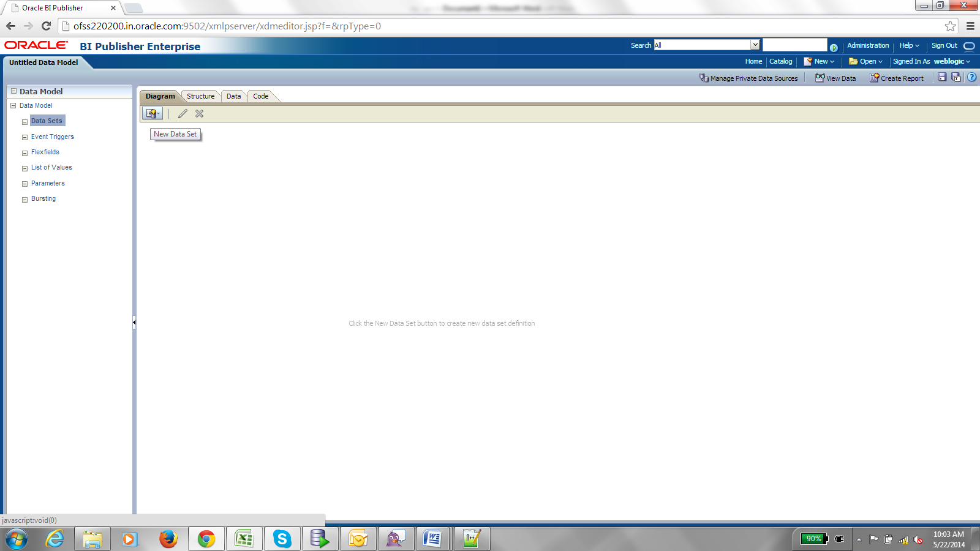The image size is (980, 551).
Task: Collapse the Data Model panel header
Action: 13,91
